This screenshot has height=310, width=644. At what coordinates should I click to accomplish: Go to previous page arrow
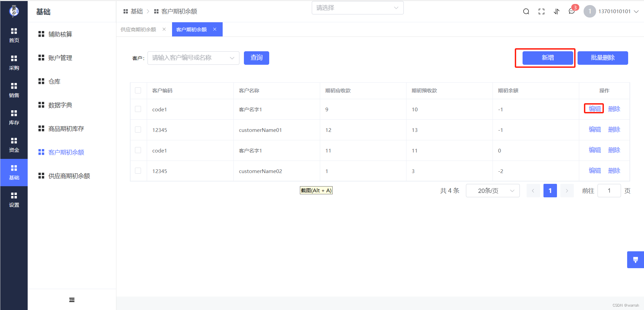click(x=533, y=191)
